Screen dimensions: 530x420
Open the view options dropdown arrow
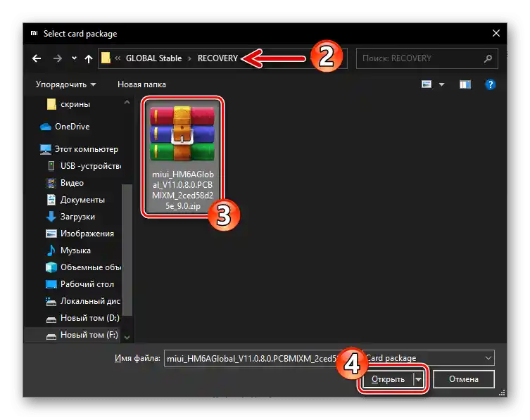(x=441, y=84)
